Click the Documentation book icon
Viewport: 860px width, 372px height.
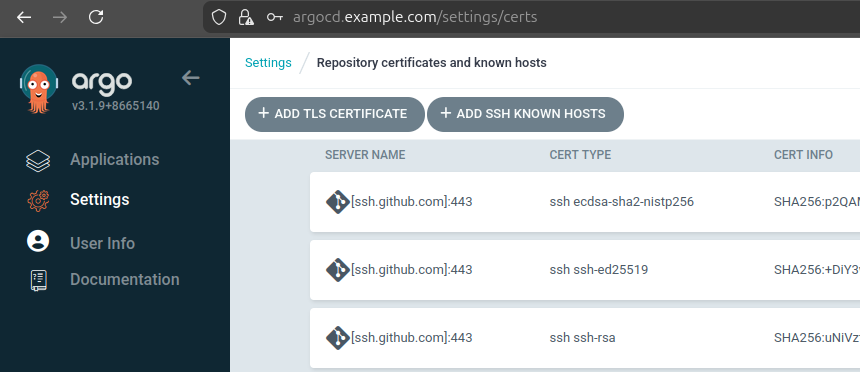coord(38,280)
